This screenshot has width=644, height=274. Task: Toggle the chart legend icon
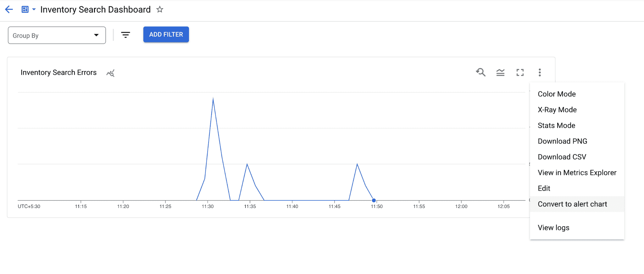[500, 73]
